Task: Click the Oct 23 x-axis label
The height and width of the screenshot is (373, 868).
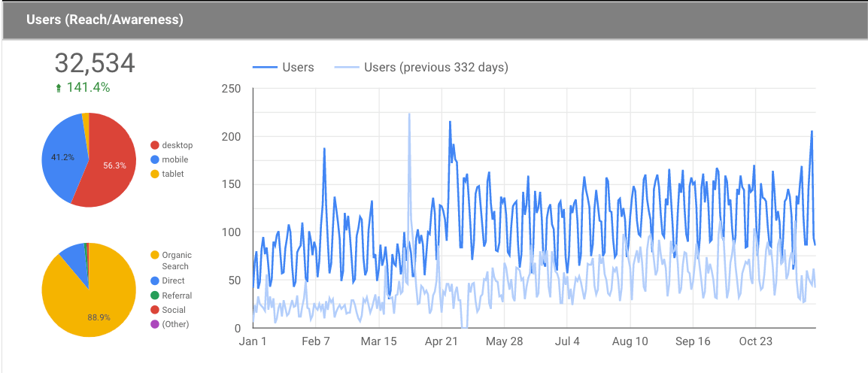Action: 757,341
